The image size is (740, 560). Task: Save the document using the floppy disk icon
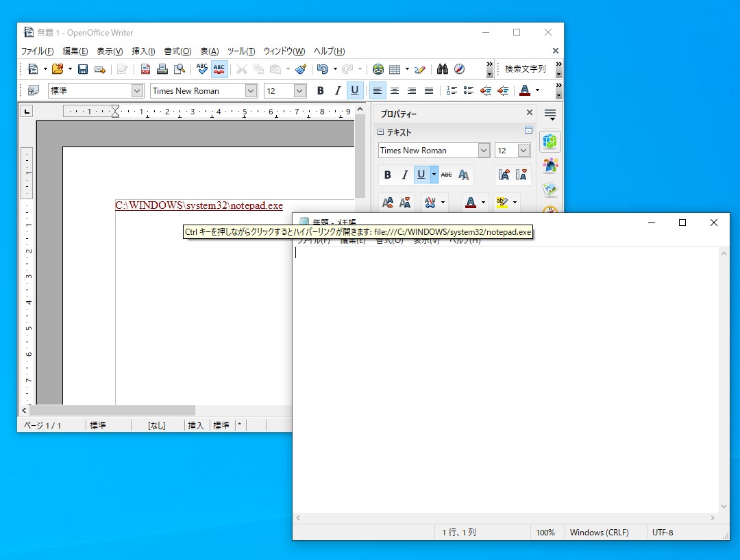pyautogui.click(x=83, y=69)
